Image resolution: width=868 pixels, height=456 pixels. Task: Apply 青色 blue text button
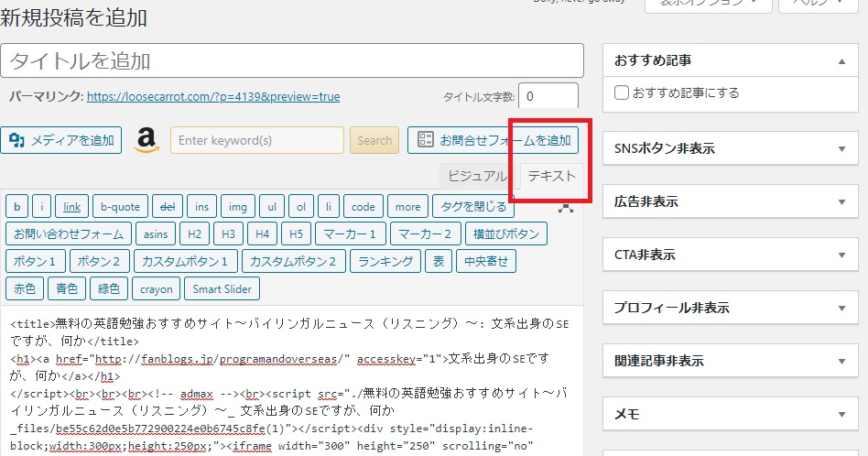point(67,288)
